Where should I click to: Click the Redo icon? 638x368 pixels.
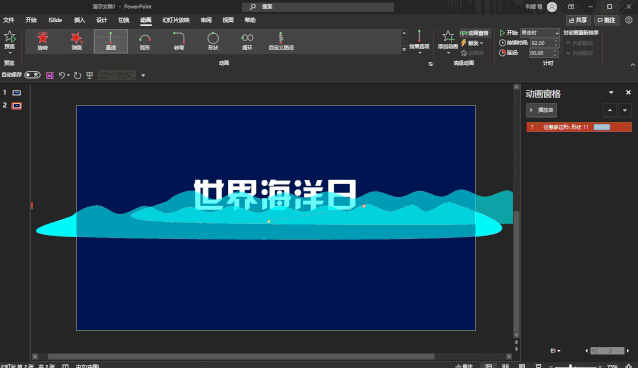[x=78, y=75]
